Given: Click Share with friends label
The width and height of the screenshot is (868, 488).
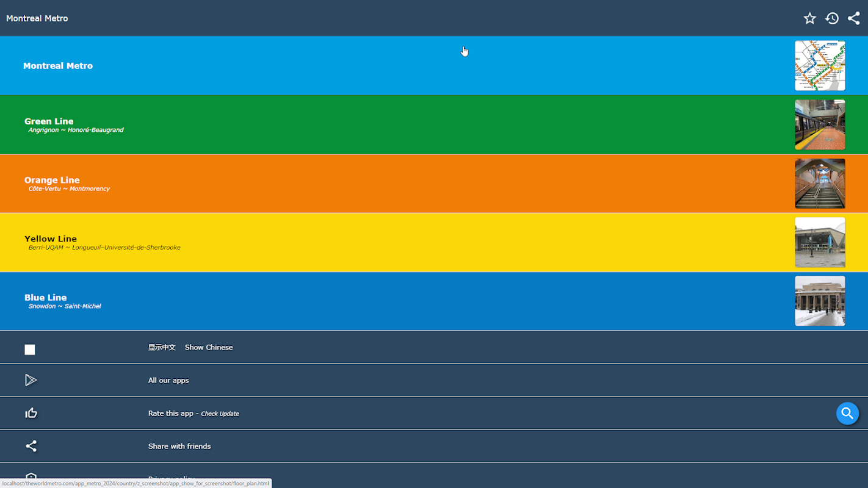Looking at the screenshot, I should (179, 446).
